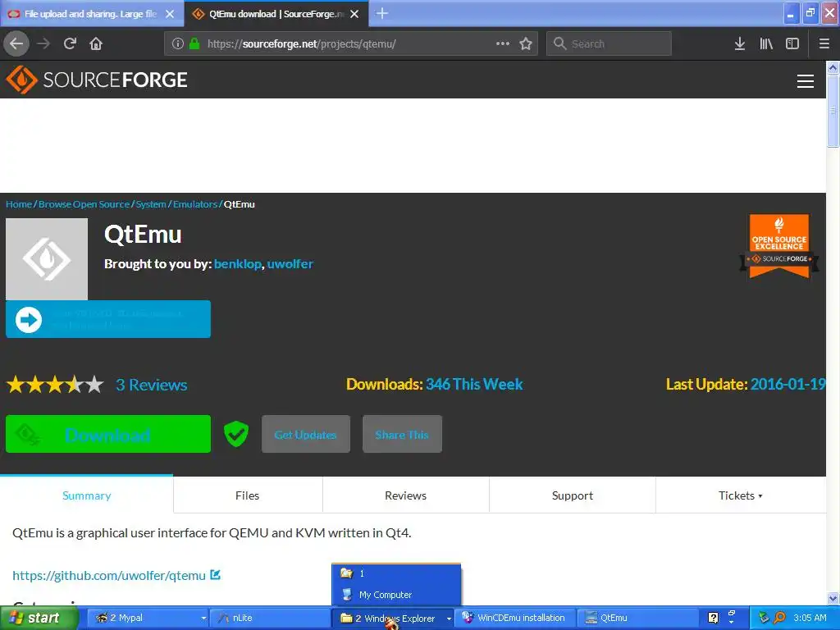
Task: Open Emulators breadcrumb link
Action: click(x=195, y=204)
